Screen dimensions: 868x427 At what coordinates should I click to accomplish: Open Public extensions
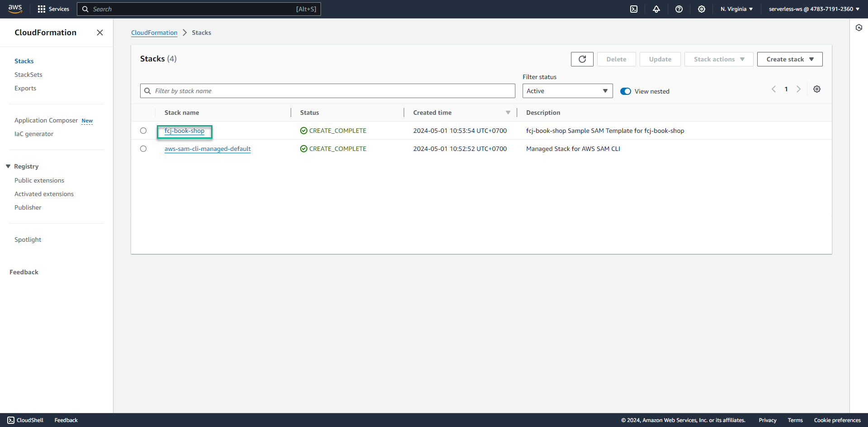(x=39, y=180)
